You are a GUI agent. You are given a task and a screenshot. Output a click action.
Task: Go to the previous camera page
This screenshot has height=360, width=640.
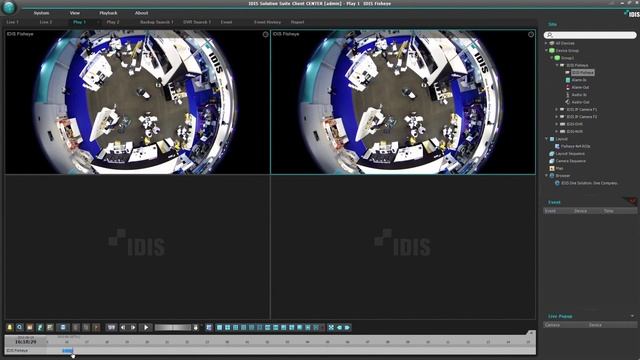(339, 327)
